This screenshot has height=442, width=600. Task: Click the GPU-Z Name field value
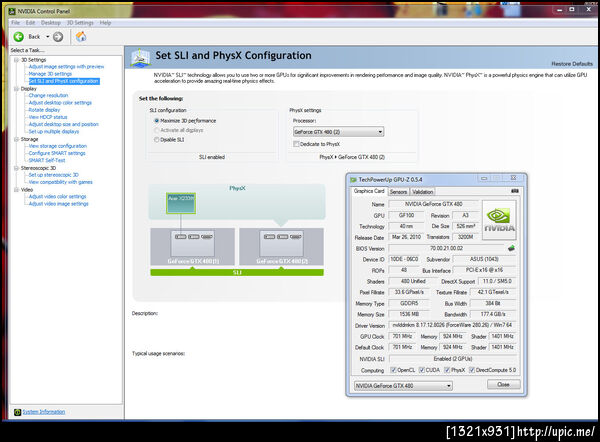click(x=434, y=204)
